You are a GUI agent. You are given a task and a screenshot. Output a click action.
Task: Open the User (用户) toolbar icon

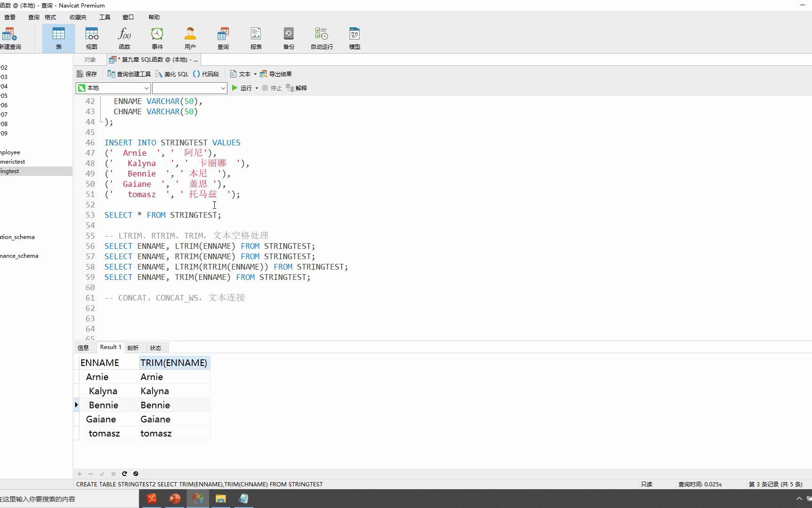click(x=190, y=38)
